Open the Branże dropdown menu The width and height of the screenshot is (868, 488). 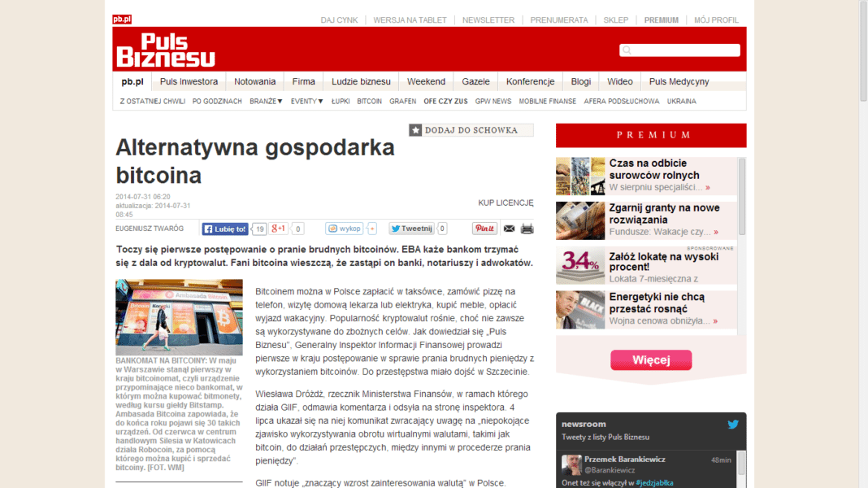tap(266, 102)
